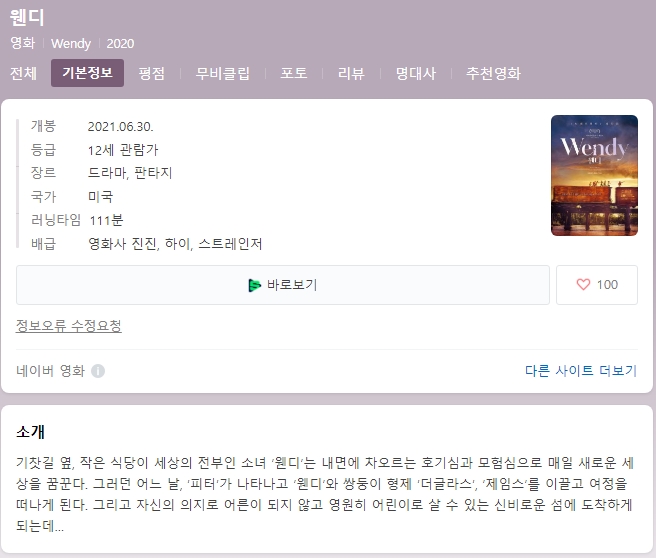
Task: Switch to the 전체 tab
Action: click(23, 73)
